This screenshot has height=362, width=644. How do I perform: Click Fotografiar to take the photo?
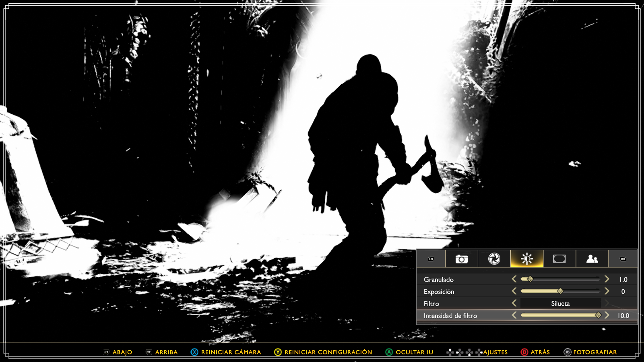pos(594,352)
